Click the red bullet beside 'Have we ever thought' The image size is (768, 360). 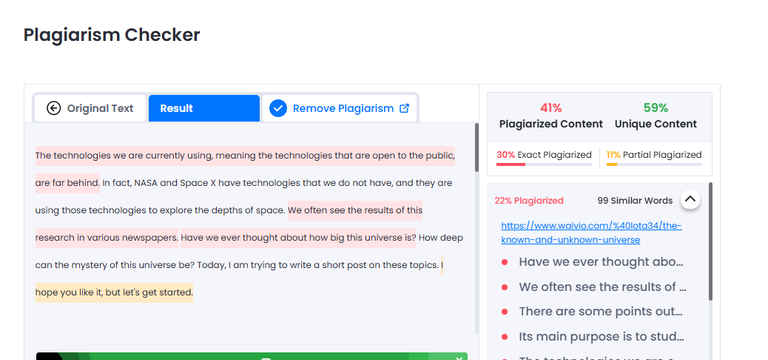coord(504,263)
